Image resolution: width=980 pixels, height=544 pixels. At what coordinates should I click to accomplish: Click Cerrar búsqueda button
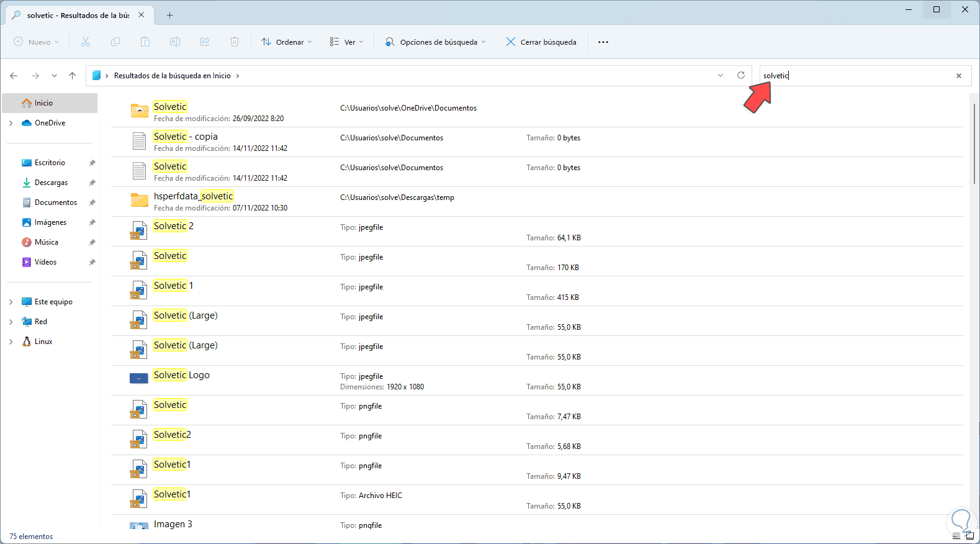[541, 42]
